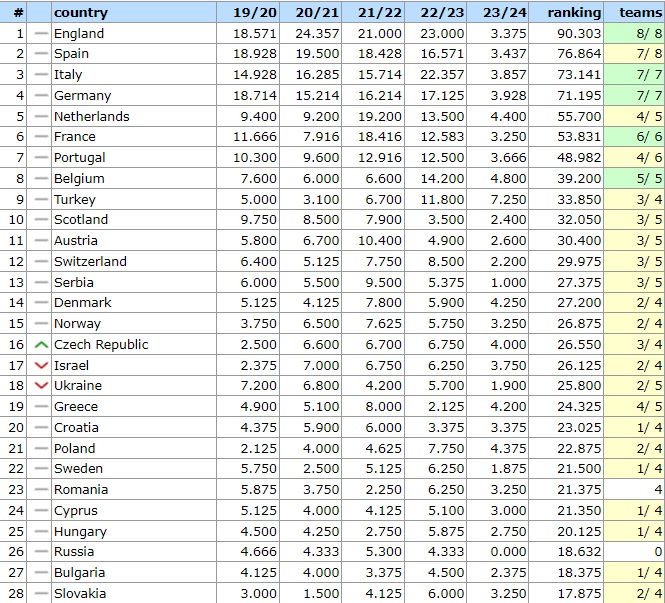Click France's 20/21 value 7.916
The width and height of the screenshot is (665, 603).
(321, 137)
